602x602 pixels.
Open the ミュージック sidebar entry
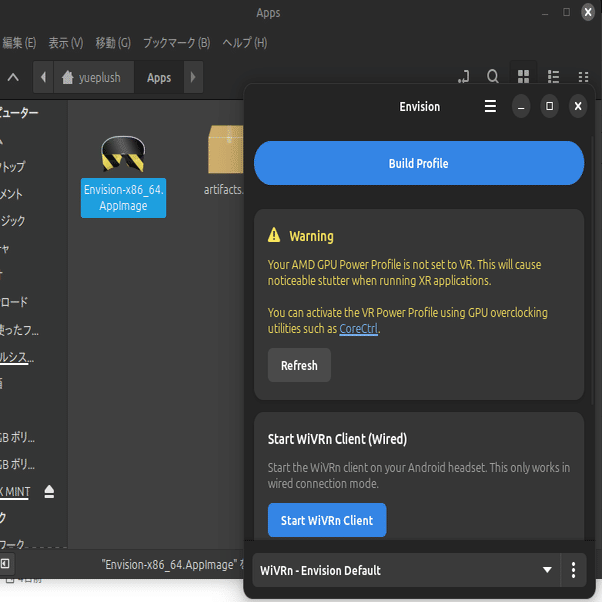[x=13, y=220]
